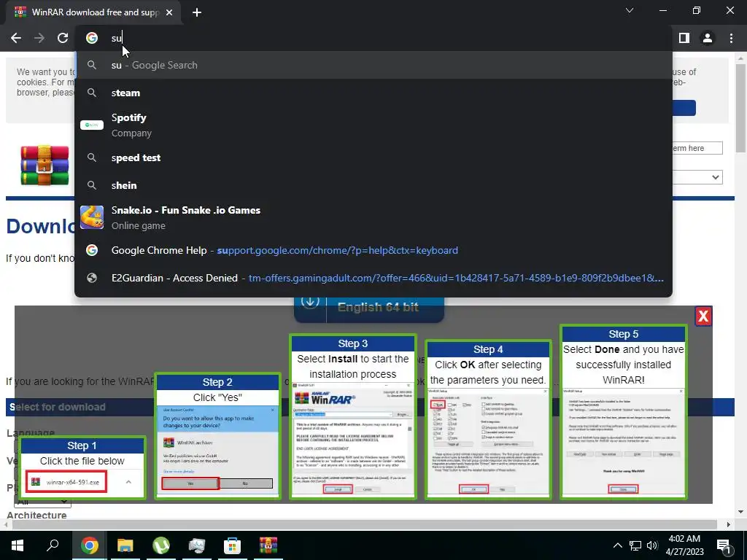
Task: Choose the Spotify Company suggestion
Action: pos(373,125)
